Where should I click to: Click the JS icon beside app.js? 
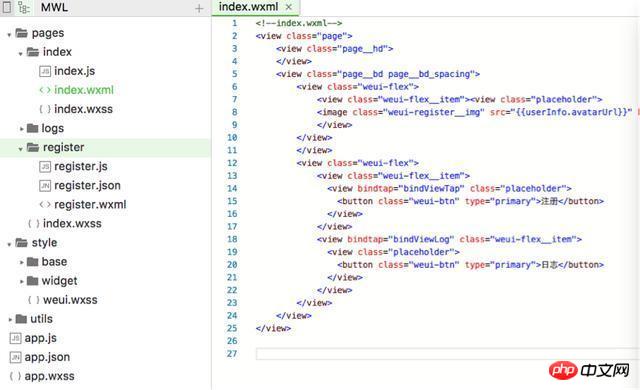click(16, 338)
